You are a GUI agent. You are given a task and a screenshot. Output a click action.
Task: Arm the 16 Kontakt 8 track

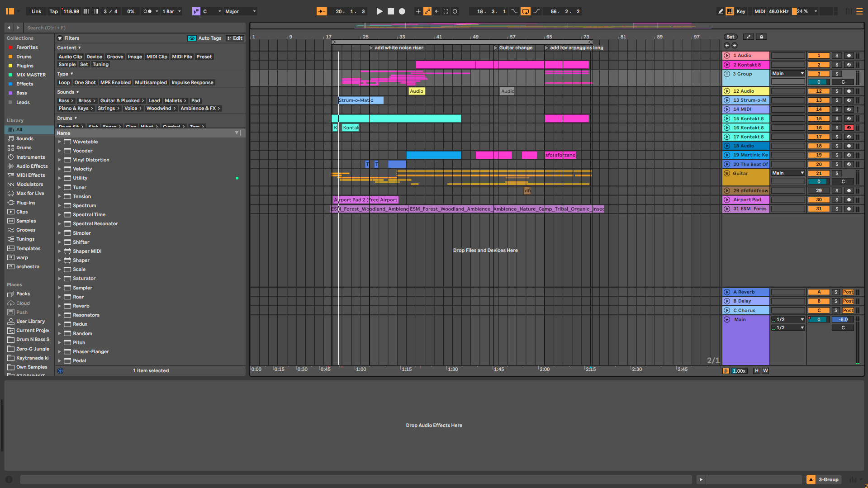(x=849, y=128)
